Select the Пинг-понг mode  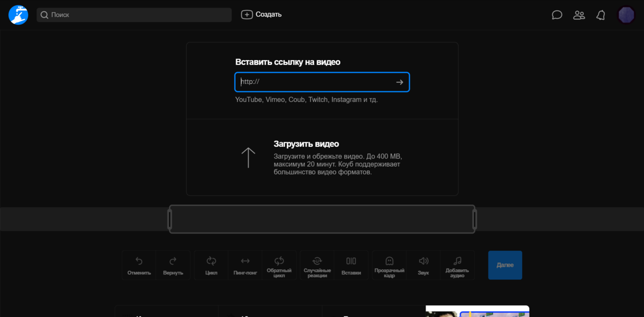pyautogui.click(x=245, y=265)
